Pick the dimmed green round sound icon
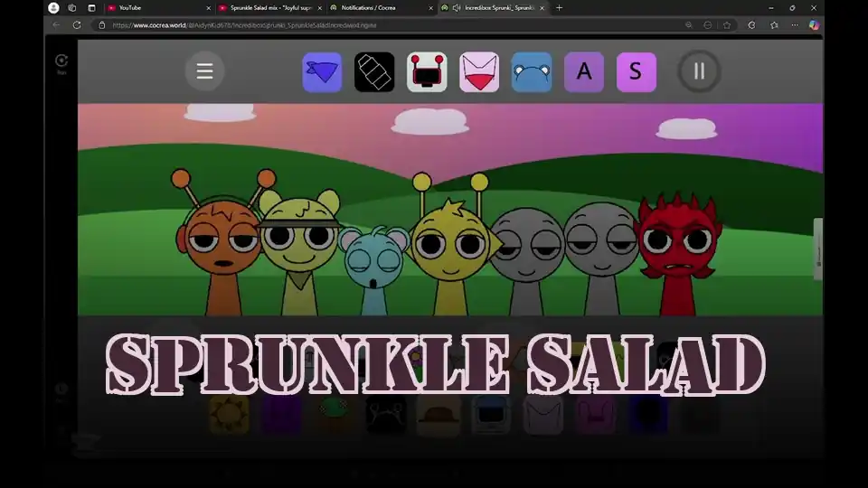 pyautogui.click(x=334, y=415)
